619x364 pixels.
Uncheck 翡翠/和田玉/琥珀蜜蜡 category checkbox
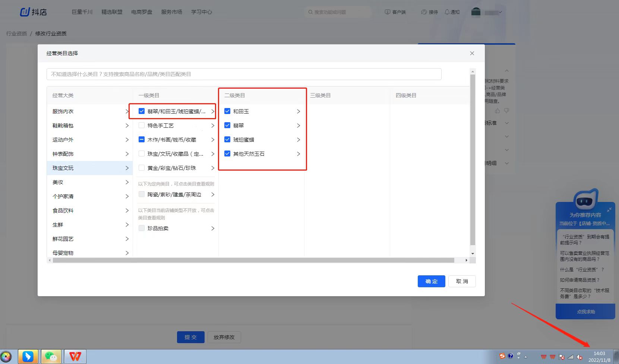tap(142, 111)
